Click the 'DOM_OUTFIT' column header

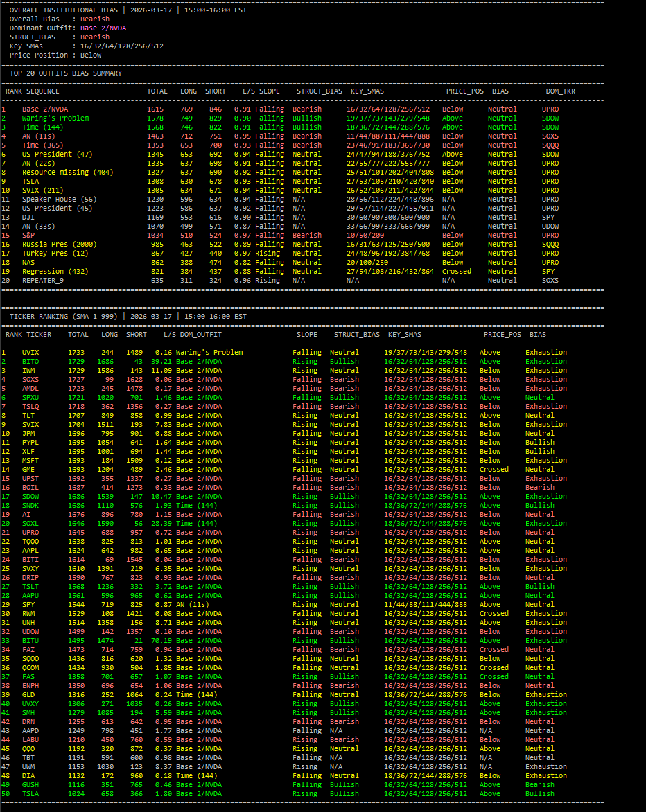[201, 335]
